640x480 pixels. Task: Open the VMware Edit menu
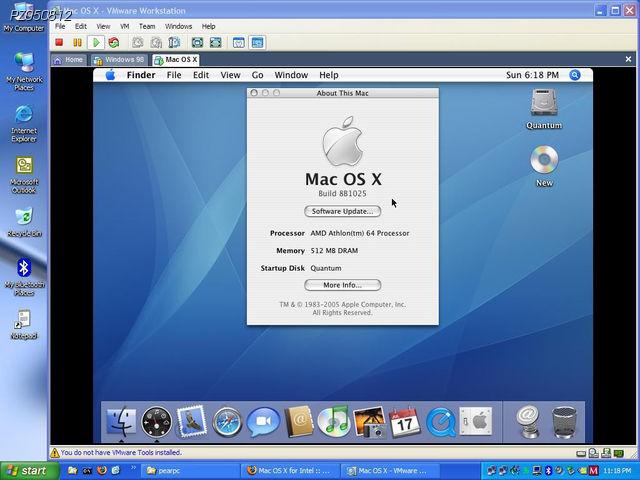pyautogui.click(x=80, y=26)
